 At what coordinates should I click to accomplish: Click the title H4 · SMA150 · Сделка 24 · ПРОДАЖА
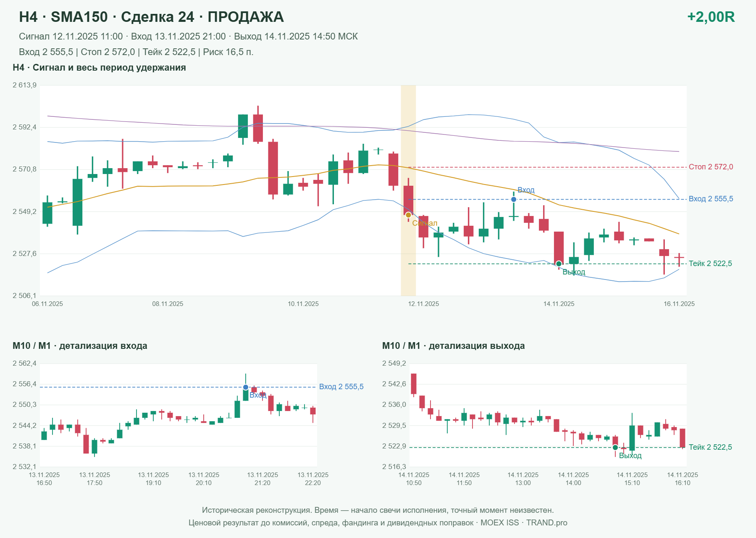click(151, 17)
